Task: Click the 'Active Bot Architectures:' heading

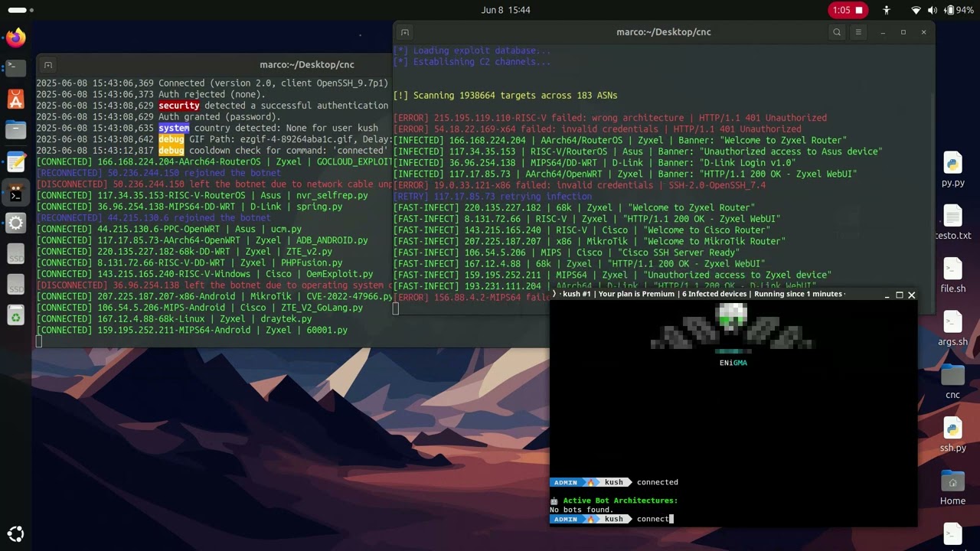Action: pyautogui.click(x=620, y=500)
